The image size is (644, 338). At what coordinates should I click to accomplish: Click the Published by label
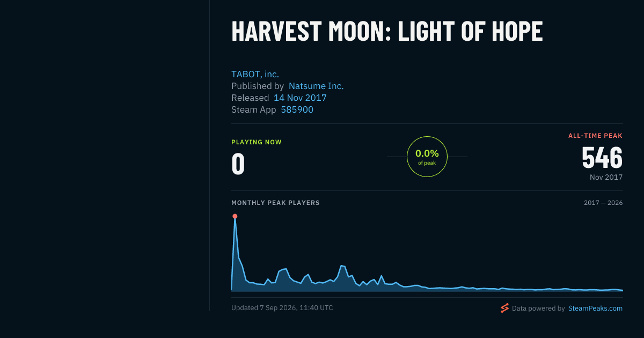pyautogui.click(x=258, y=86)
